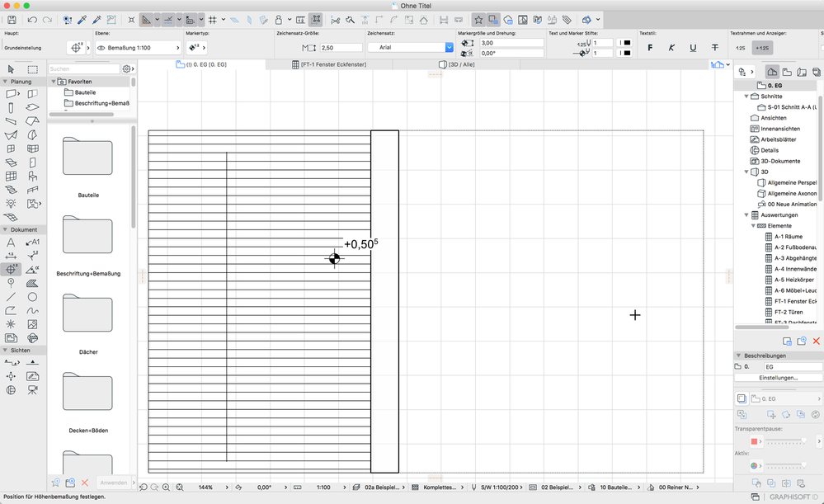824x504 pixels.
Task: Open the Markertyp selector dropdown
Action: tap(196, 48)
